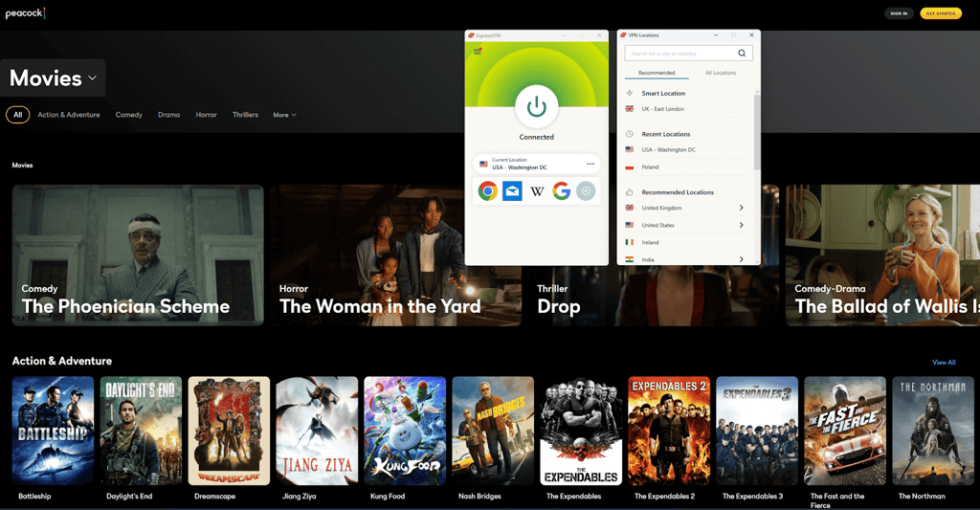Click the Peacock logo
980x510 pixels.
25,13
